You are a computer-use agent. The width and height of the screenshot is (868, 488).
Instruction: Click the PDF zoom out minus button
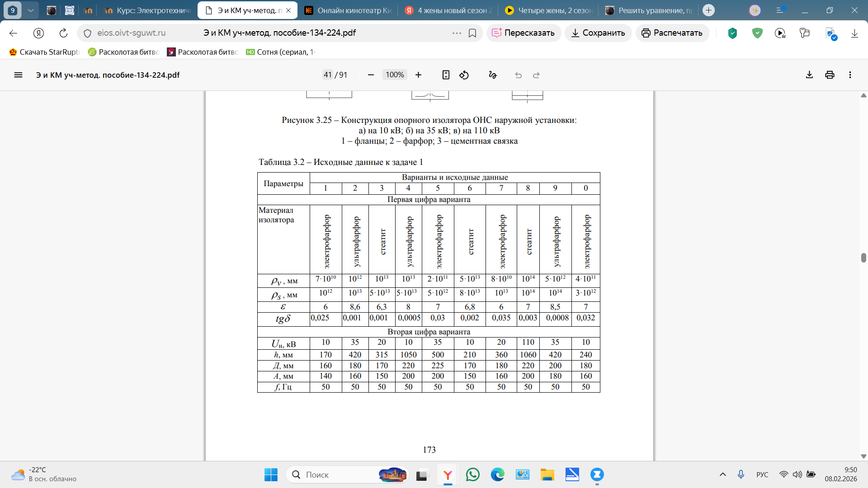[x=371, y=75]
